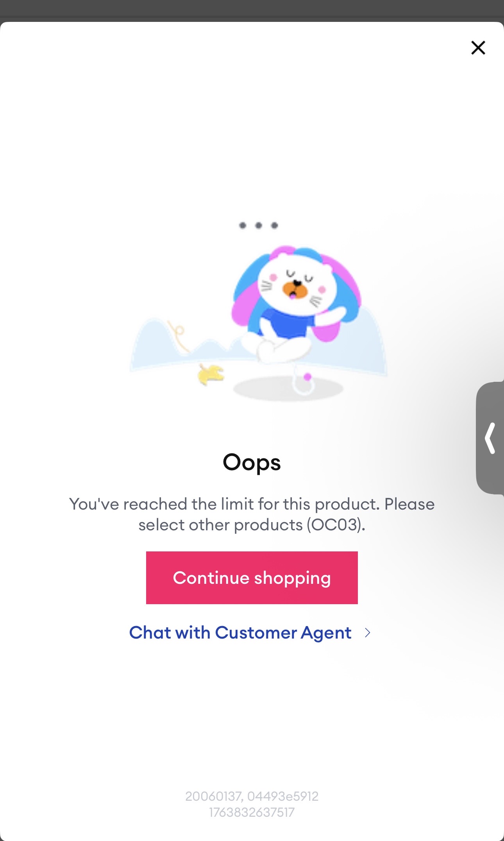Open Chat with Customer Agent link
Viewport: 504px width, 841px height.
click(x=240, y=632)
